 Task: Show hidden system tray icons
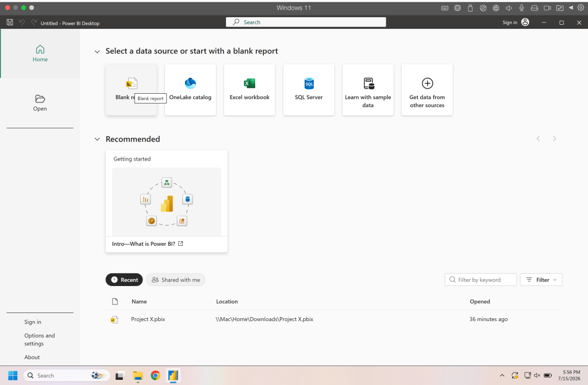click(x=502, y=376)
